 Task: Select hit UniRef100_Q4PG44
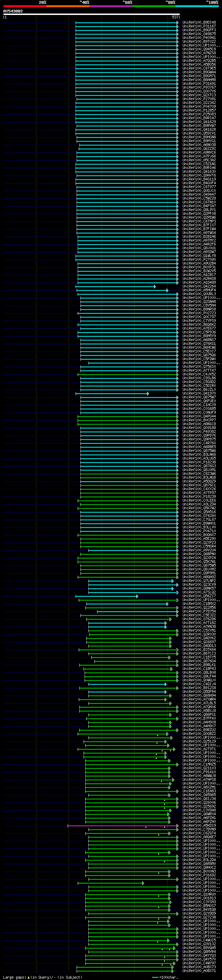199,416
